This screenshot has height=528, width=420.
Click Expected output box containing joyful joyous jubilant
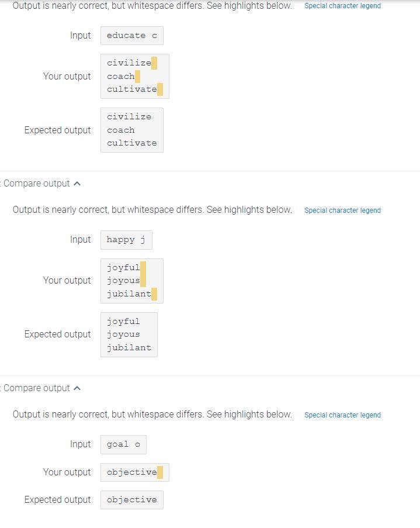(129, 334)
